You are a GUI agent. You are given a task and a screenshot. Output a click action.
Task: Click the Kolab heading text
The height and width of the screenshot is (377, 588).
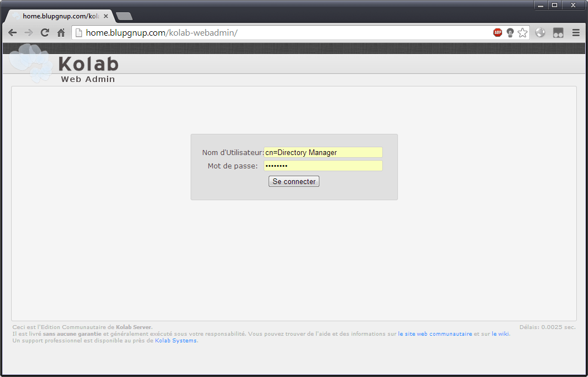(89, 64)
